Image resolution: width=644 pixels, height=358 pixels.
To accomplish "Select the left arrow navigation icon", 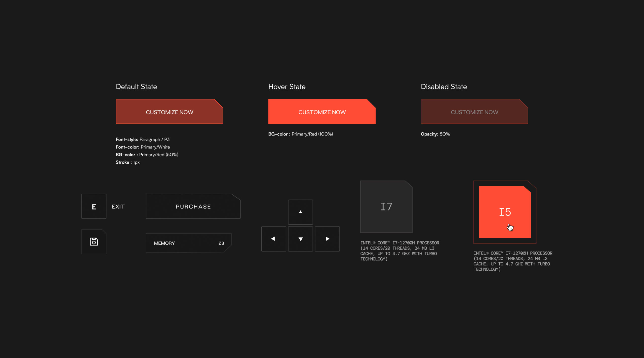I will point(273,238).
